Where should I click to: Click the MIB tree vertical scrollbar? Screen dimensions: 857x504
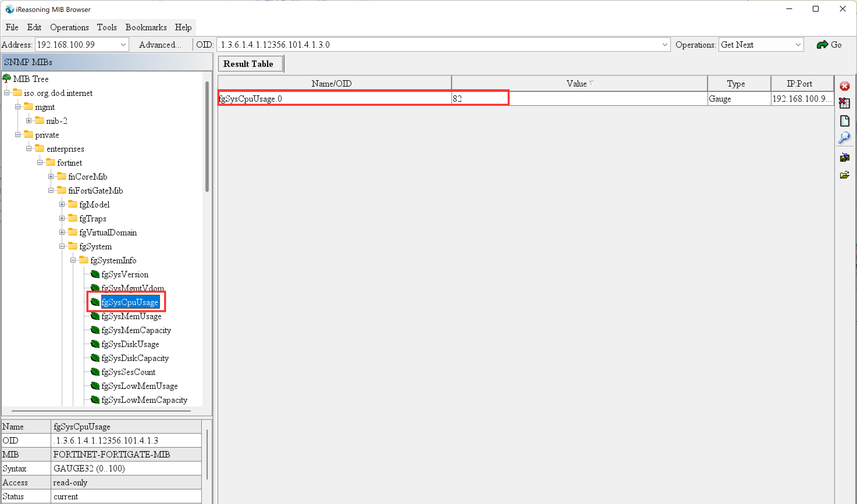(x=207, y=136)
